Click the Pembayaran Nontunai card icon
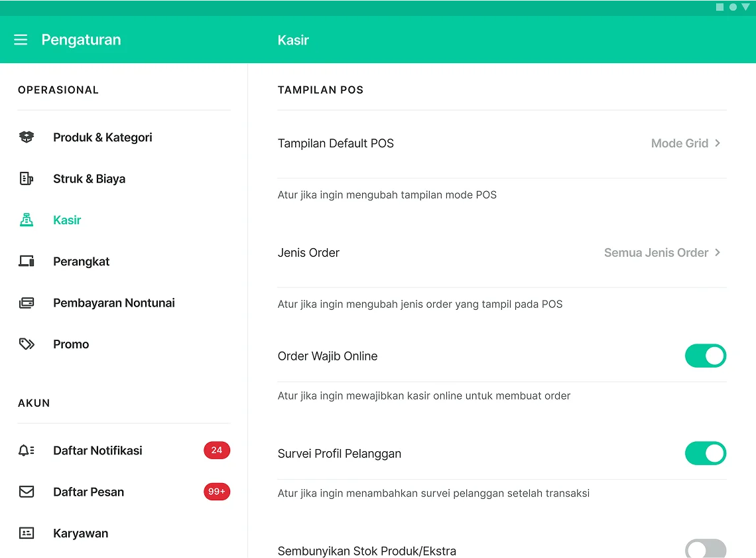 27,303
